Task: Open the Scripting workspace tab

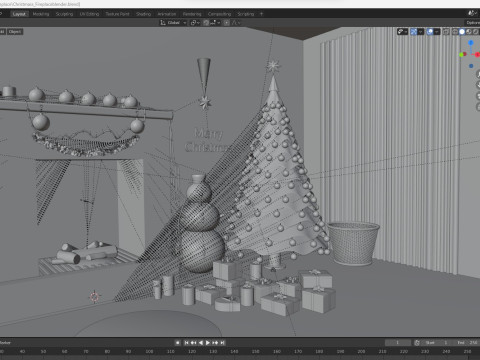Action: pyautogui.click(x=246, y=14)
